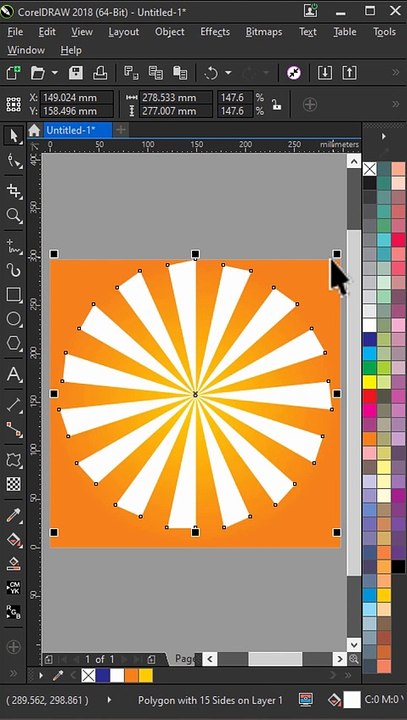Click the document palette eyedropper icon
This screenshot has width=407, height=720.
click(58, 675)
